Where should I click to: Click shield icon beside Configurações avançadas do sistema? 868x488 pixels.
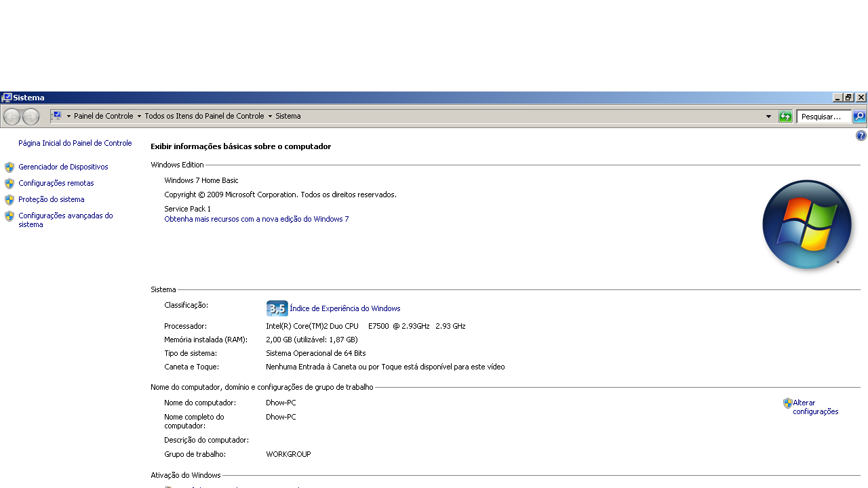(x=9, y=216)
